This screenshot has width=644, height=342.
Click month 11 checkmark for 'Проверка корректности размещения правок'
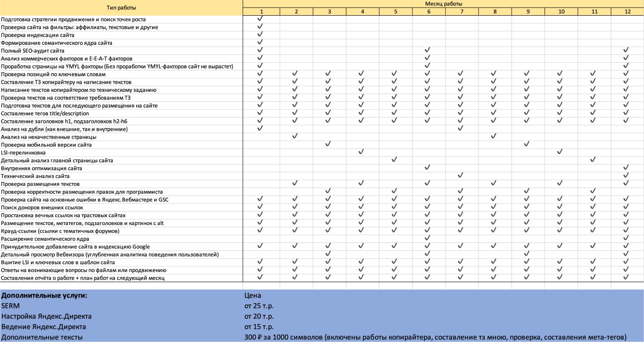click(593, 191)
